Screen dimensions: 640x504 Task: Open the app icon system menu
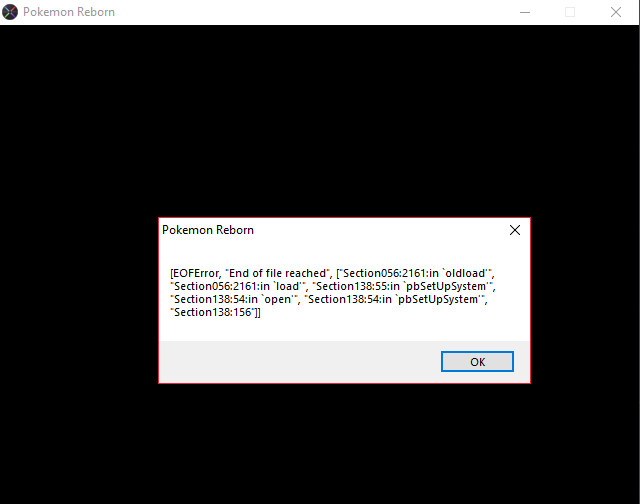pos(10,12)
